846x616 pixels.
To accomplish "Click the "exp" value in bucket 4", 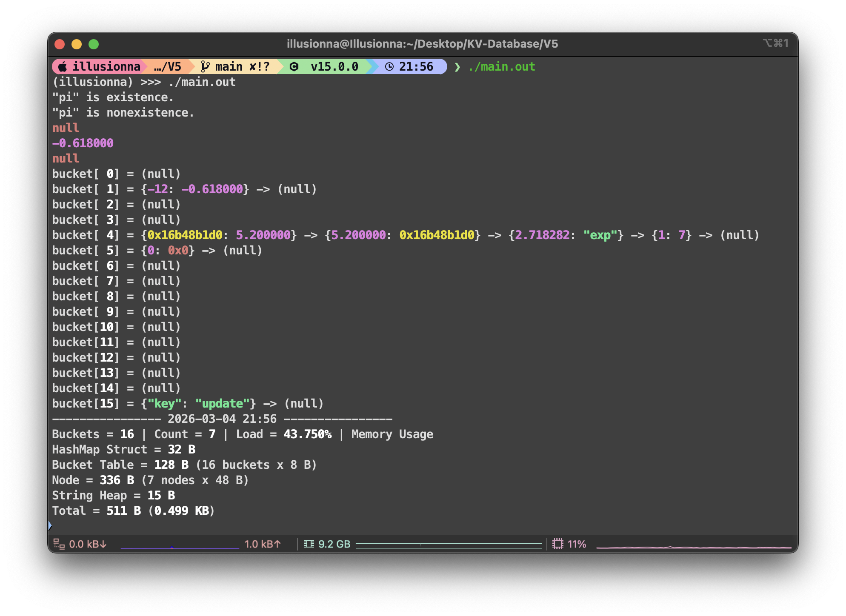I will coord(600,235).
